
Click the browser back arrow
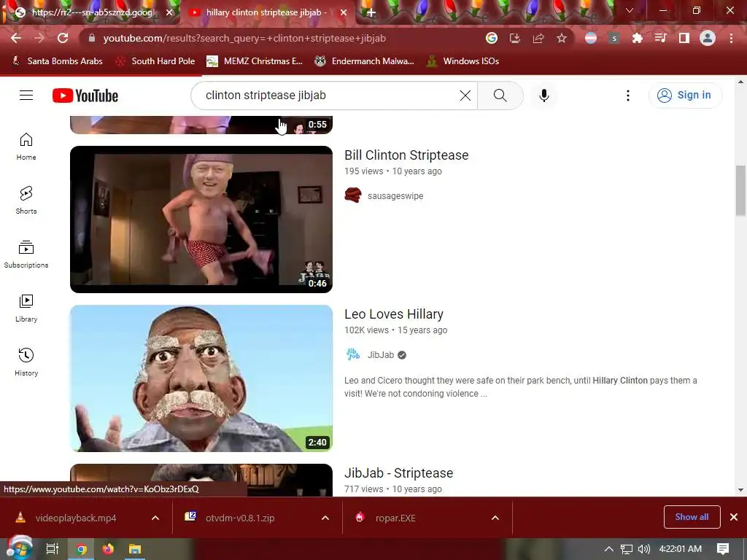click(x=16, y=38)
